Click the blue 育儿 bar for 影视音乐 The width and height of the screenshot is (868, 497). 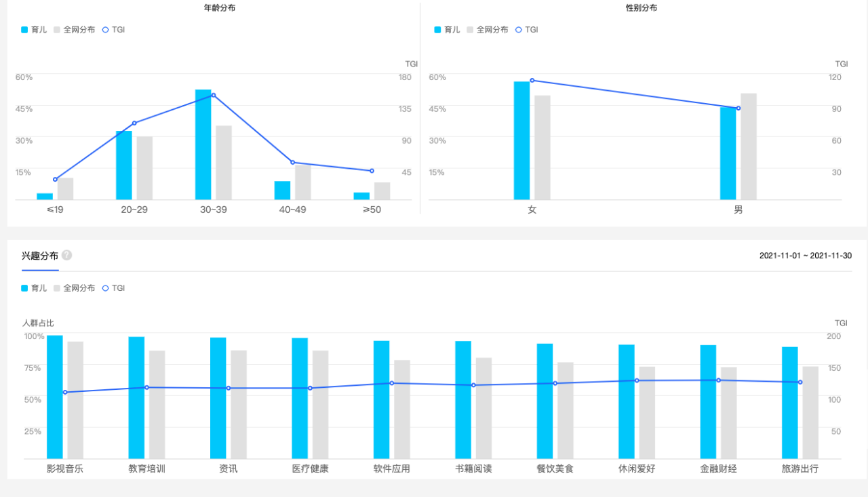click(55, 397)
